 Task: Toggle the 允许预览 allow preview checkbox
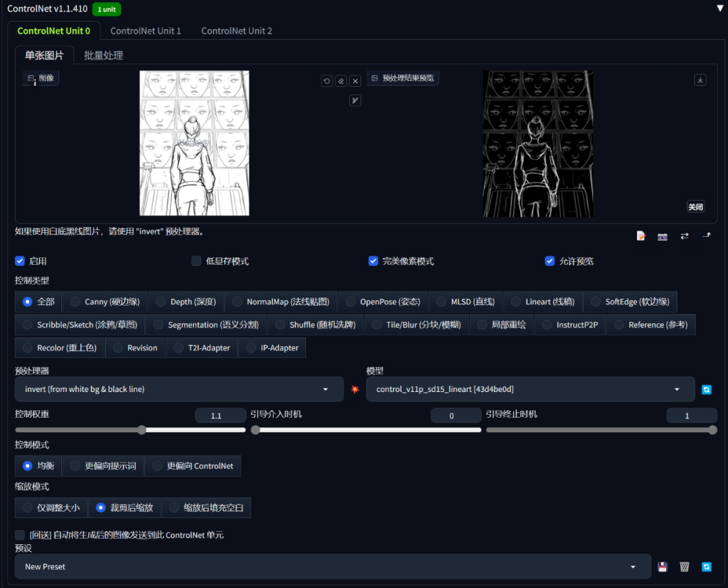pyautogui.click(x=550, y=261)
